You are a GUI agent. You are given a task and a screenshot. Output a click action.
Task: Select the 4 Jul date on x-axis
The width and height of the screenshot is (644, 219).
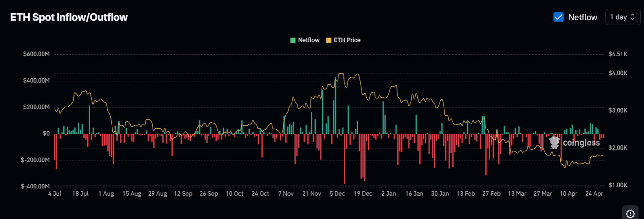[55, 194]
